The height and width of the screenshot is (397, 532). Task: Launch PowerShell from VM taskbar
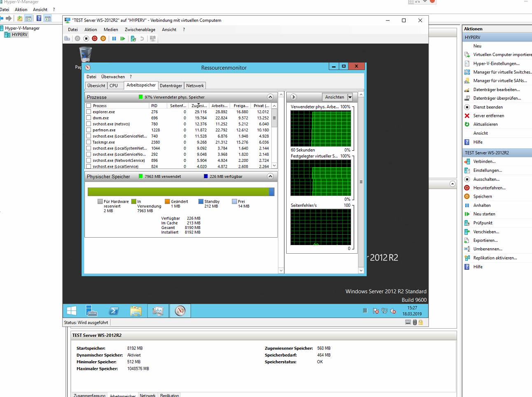pos(114,311)
